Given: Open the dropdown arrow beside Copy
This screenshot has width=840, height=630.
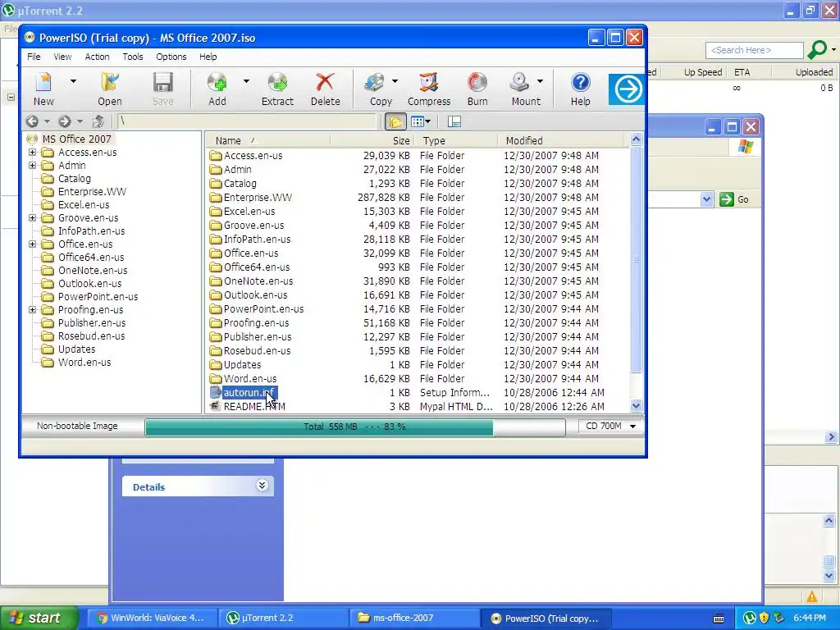Looking at the screenshot, I should [395, 81].
